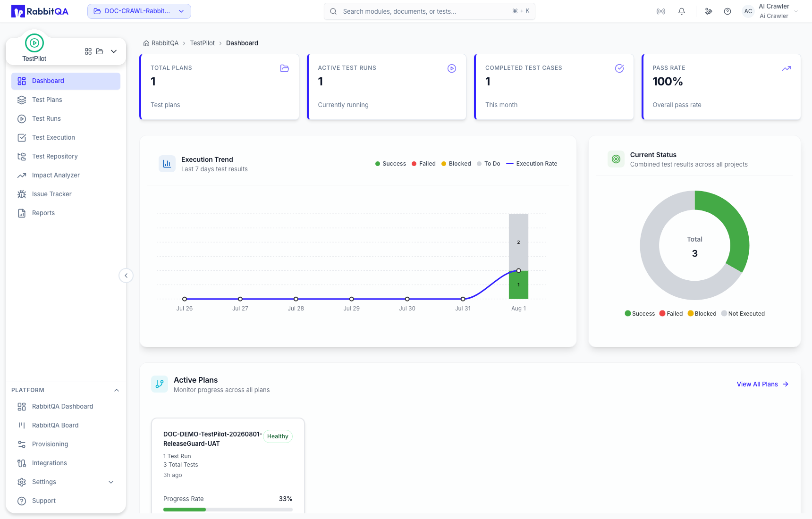Toggle the Success series in trend legend

(x=390, y=164)
